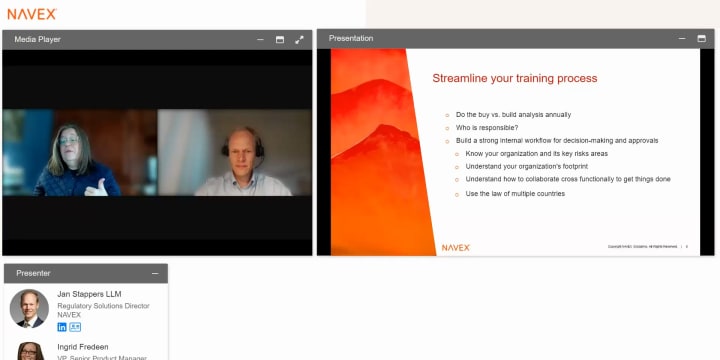Click the woman's video feed
Viewport: 720px width, 360px height.
(x=80, y=152)
